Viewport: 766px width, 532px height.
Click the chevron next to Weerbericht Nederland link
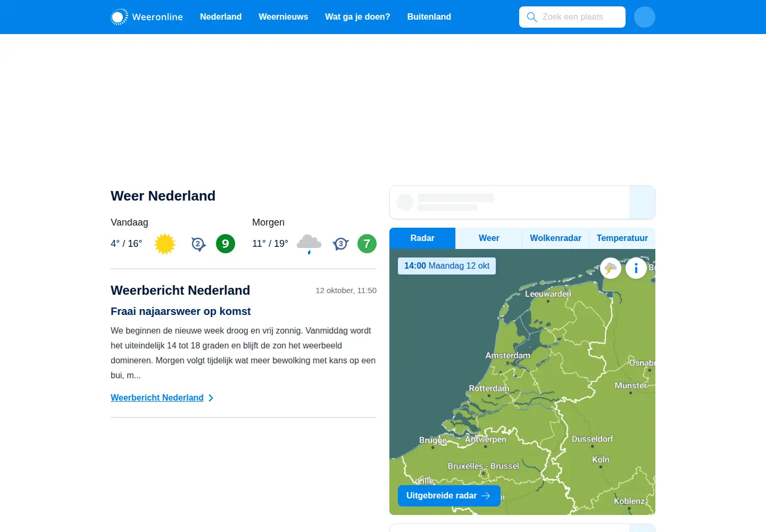211,398
